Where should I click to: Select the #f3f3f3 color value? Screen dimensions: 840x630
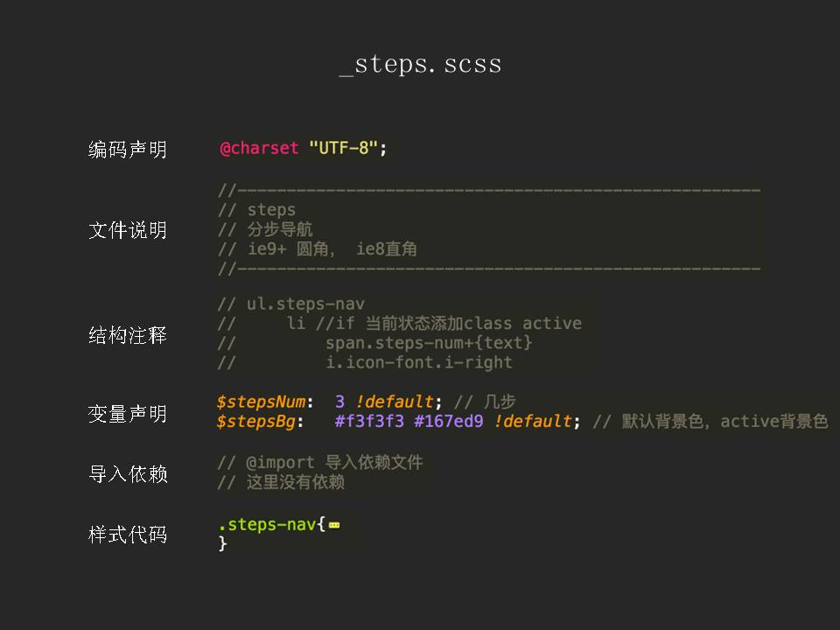coord(369,422)
